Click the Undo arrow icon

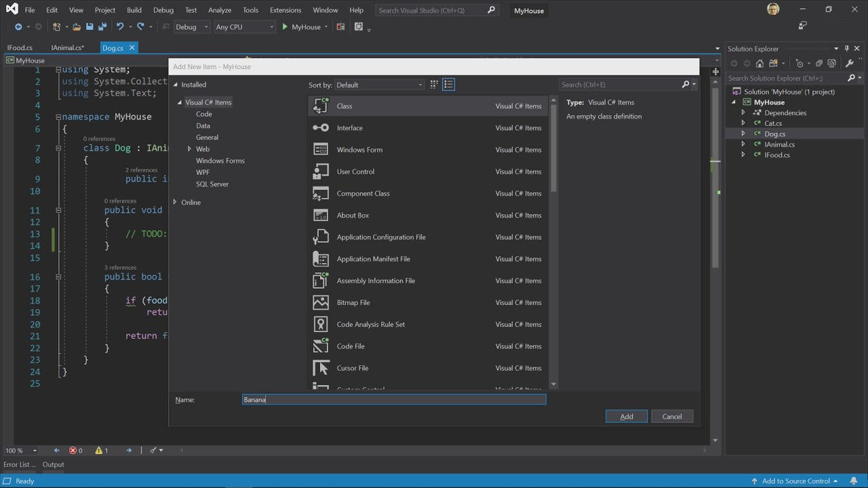[x=120, y=27]
